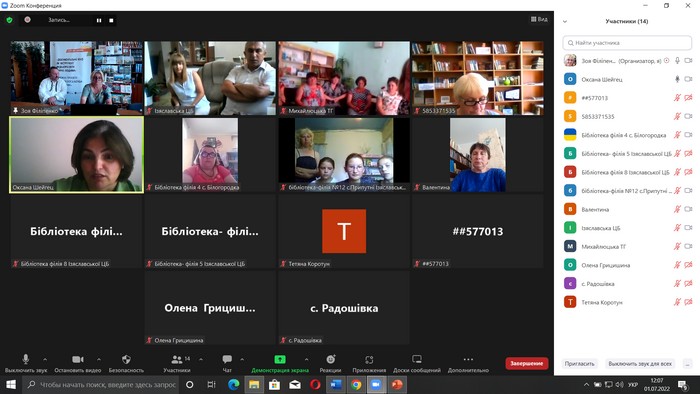Stop your video with the camera button
The height and width of the screenshot is (394, 700).
click(78, 359)
